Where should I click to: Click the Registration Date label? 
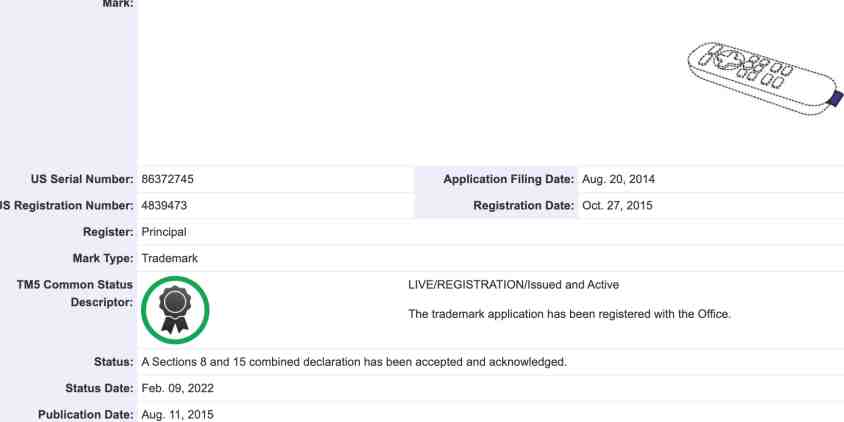(x=524, y=206)
